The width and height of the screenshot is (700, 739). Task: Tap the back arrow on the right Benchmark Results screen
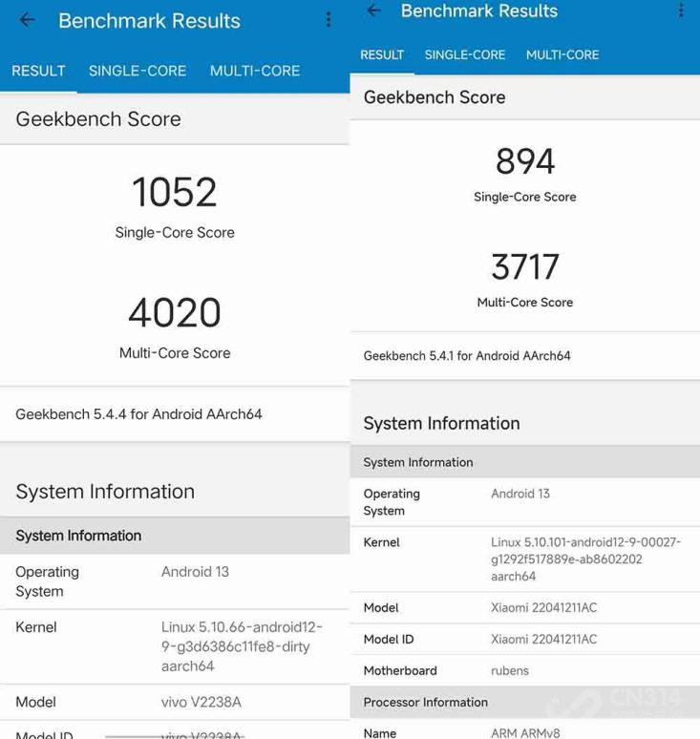(373, 10)
